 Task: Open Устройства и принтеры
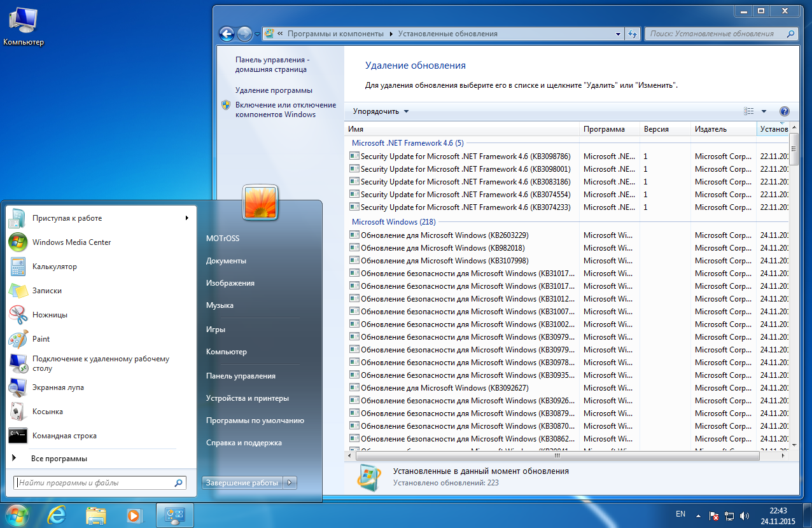point(248,398)
